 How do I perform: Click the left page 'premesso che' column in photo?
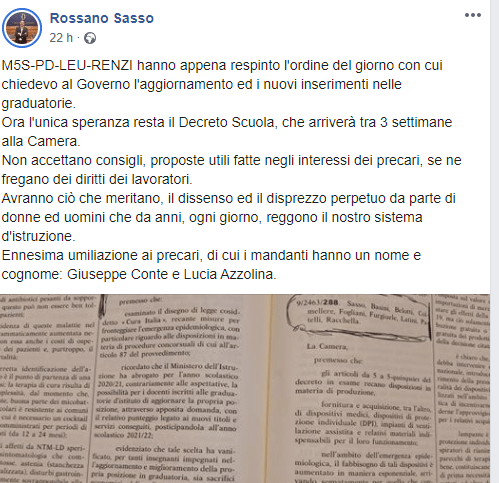click(168, 388)
